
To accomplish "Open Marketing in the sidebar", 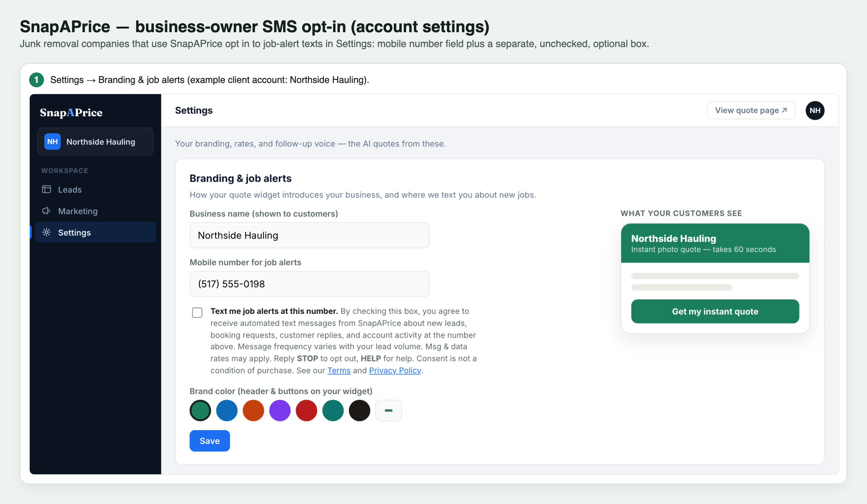I will (95, 211).
